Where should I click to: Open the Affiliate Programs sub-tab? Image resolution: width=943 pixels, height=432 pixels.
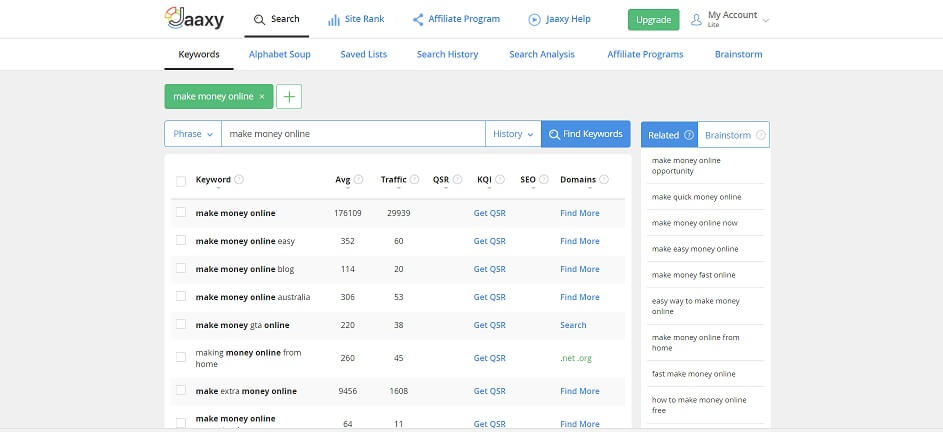click(645, 54)
